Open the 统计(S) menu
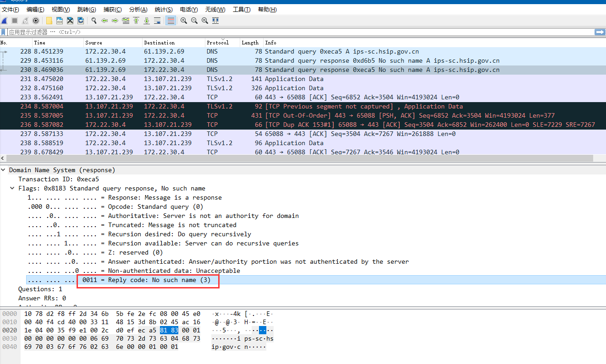Viewport: 606px width, 364px height. [164, 10]
